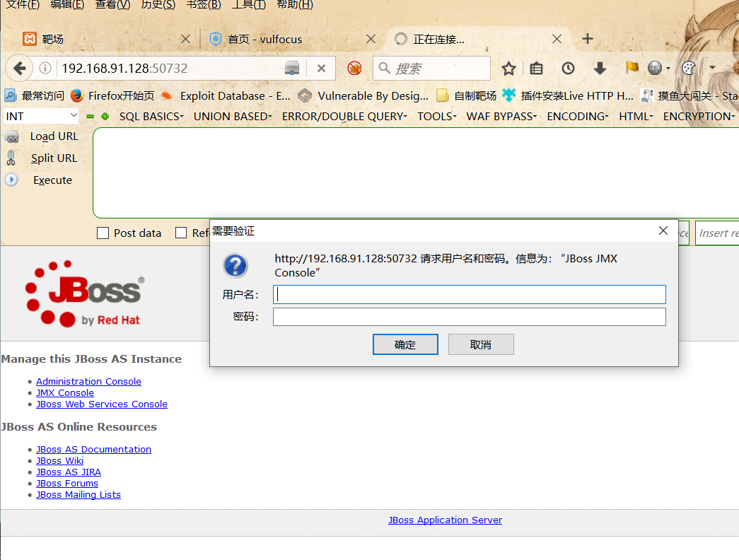Viewport: 739px width, 560px height.
Task: Click the Execute play icon
Action: [x=11, y=180]
